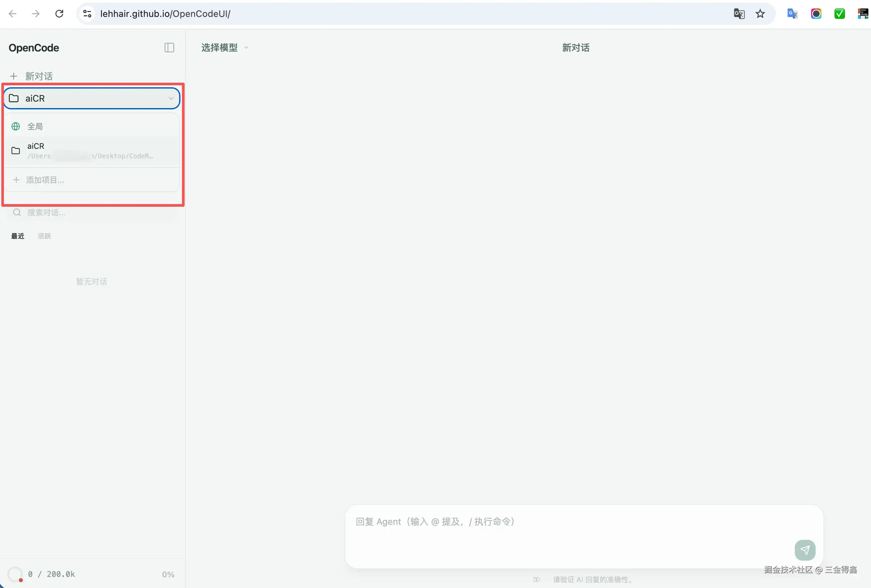Click the chevron in aiCR selector
871x588 pixels.
[171, 98]
